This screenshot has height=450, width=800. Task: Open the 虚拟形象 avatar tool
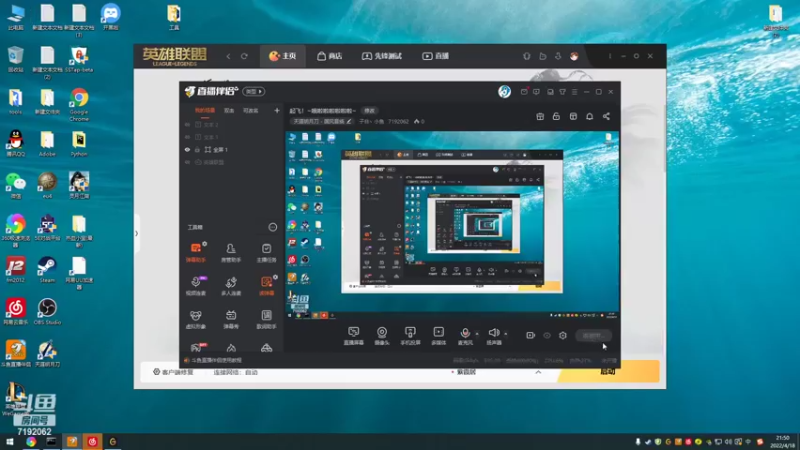click(195, 319)
